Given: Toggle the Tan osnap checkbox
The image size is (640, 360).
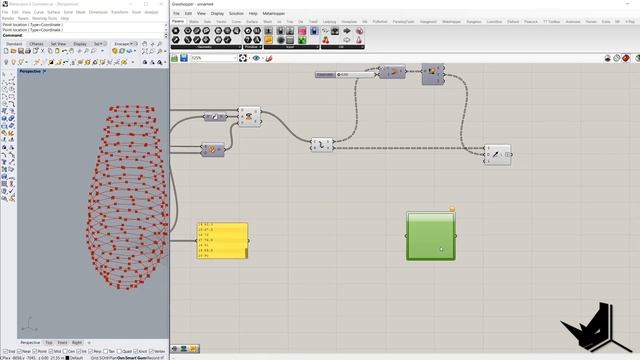Looking at the screenshot, I should click(x=106, y=351).
